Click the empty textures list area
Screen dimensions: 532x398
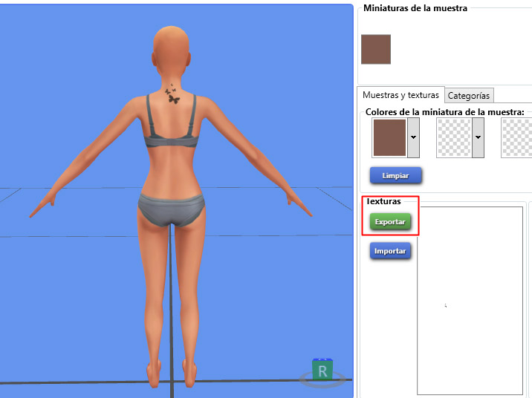(x=470, y=301)
